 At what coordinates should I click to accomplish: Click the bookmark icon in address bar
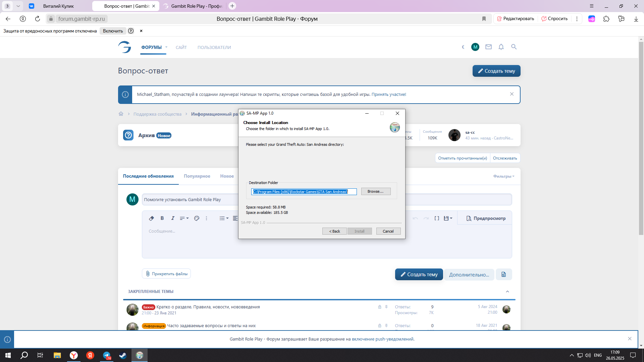pyautogui.click(x=484, y=19)
